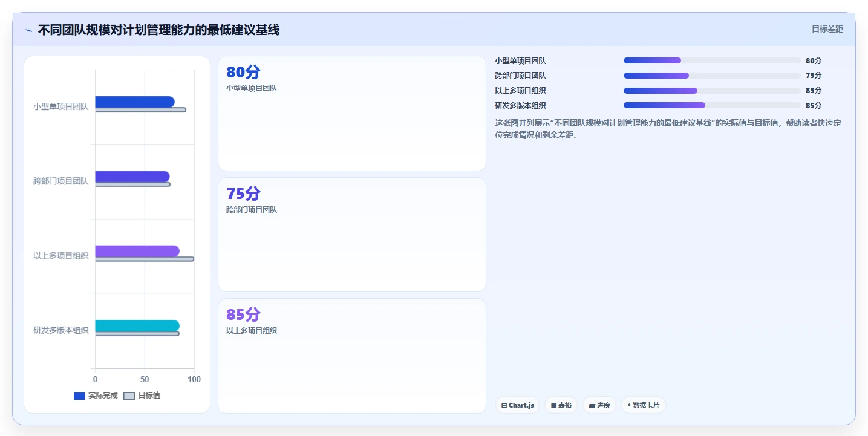Click the blue 小型单项目团队 actual bar
Image resolution: width=868 pixels, height=436 pixels.
coord(135,102)
